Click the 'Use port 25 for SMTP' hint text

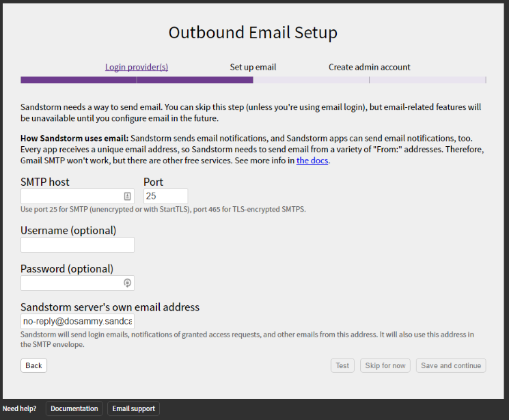163,210
